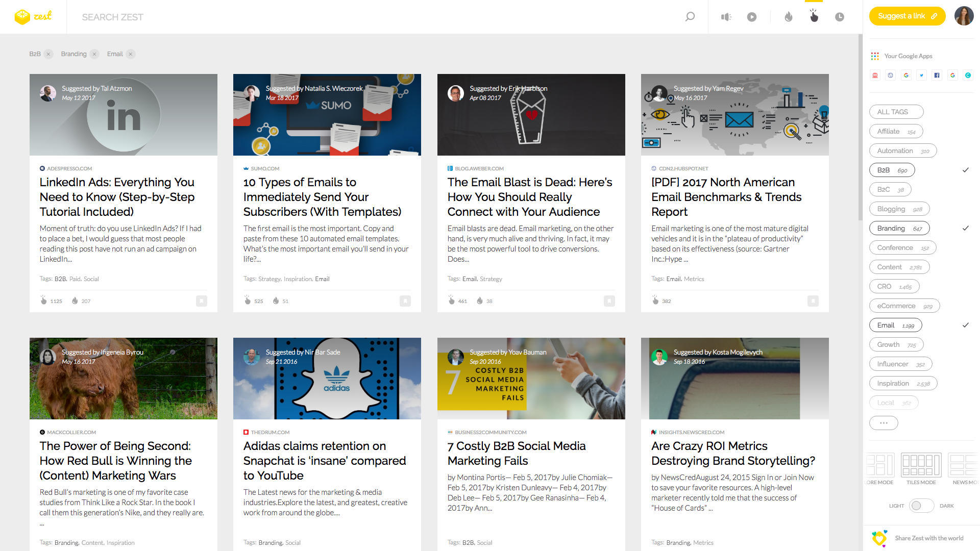Image resolution: width=980 pixels, height=551 pixels.
Task: Bookmark the LinkedIn Ads article card
Action: [202, 301]
